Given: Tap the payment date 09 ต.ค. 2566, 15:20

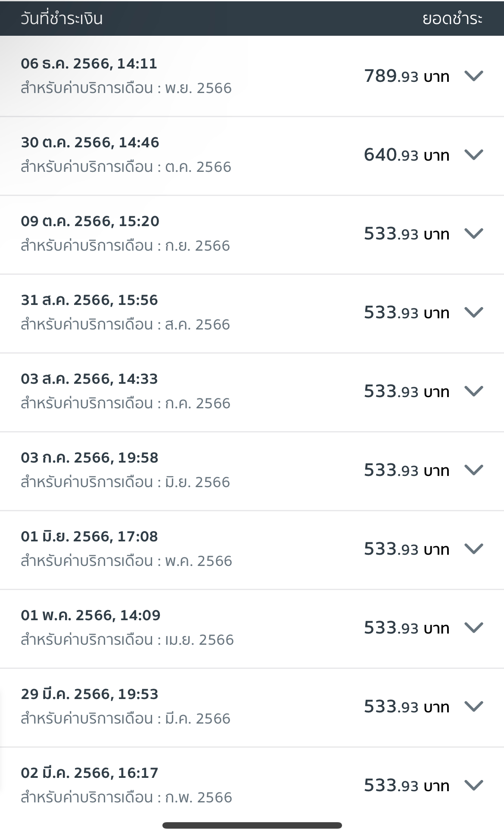Looking at the screenshot, I should (90, 221).
